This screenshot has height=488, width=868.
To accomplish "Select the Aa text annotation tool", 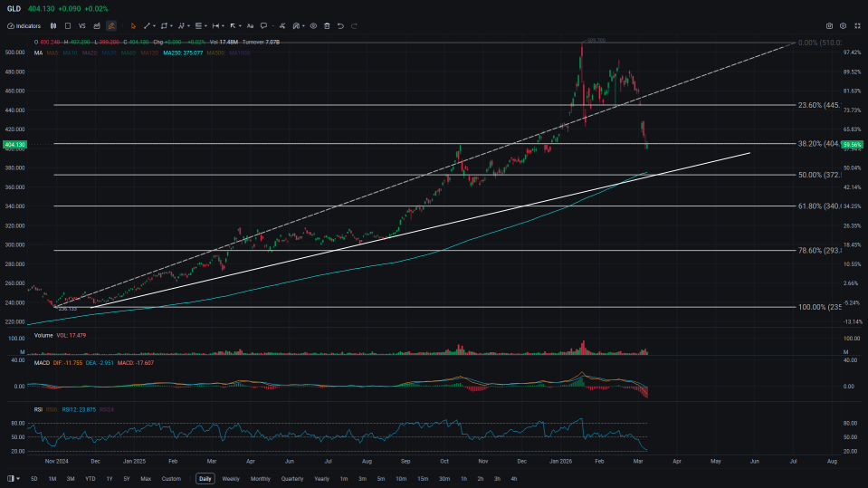I will pyautogui.click(x=250, y=26).
